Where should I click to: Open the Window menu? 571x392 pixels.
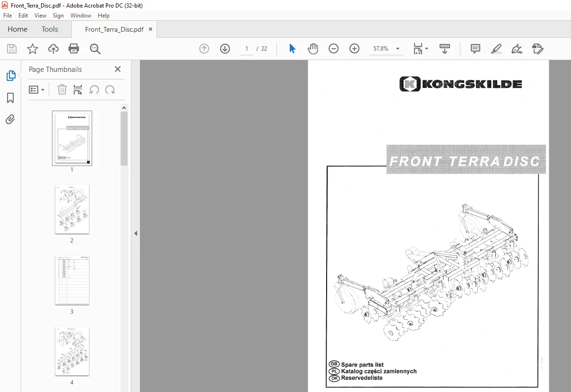coord(81,16)
